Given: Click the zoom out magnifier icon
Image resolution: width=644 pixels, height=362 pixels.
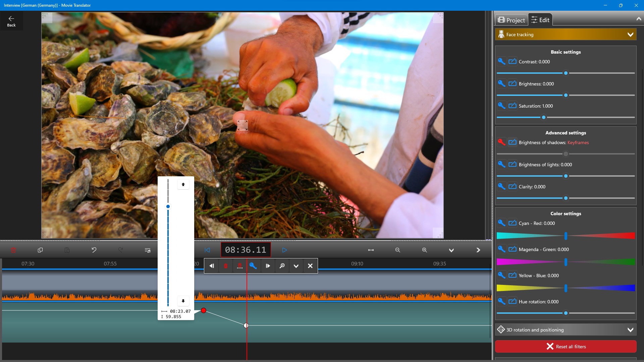Looking at the screenshot, I should coord(398,250).
